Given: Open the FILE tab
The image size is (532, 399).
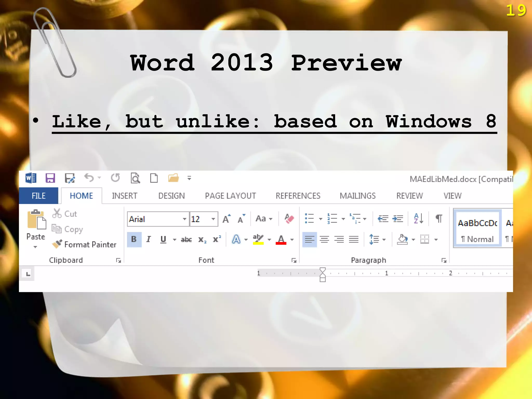Looking at the screenshot, I should 38,196.
